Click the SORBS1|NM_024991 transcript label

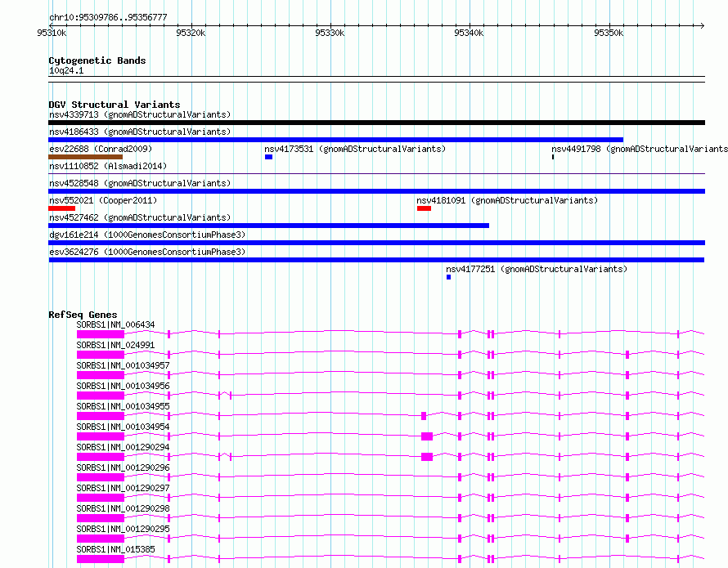tap(115, 345)
